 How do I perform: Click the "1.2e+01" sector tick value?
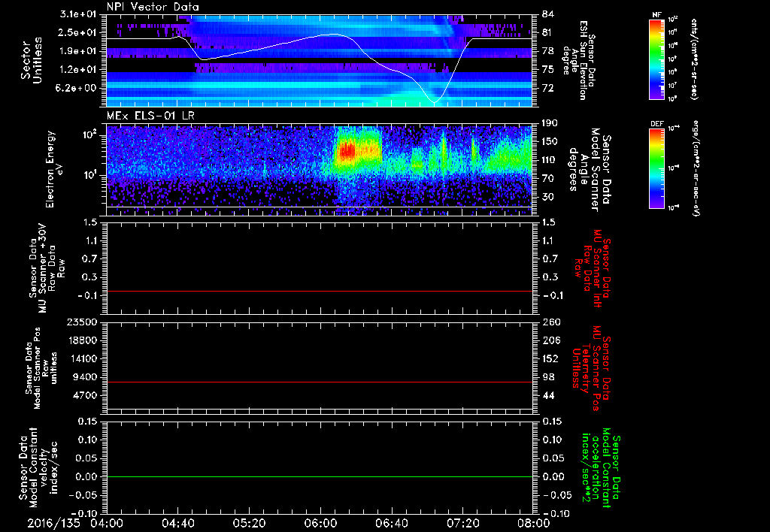tap(78, 70)
